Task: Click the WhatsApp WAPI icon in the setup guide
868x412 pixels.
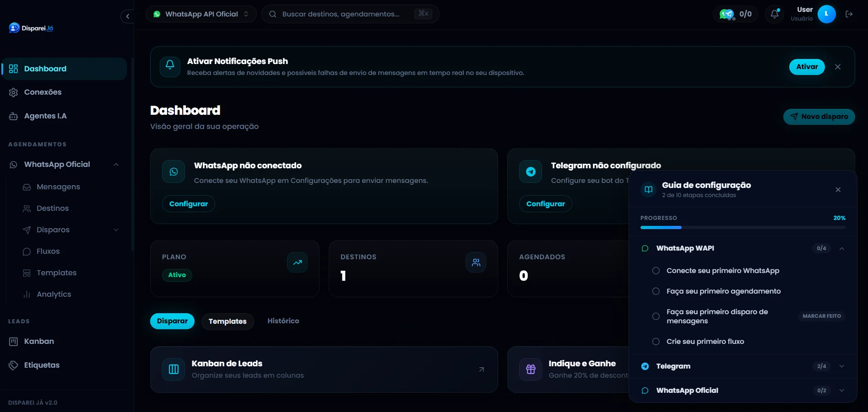Action: (645, 248)
